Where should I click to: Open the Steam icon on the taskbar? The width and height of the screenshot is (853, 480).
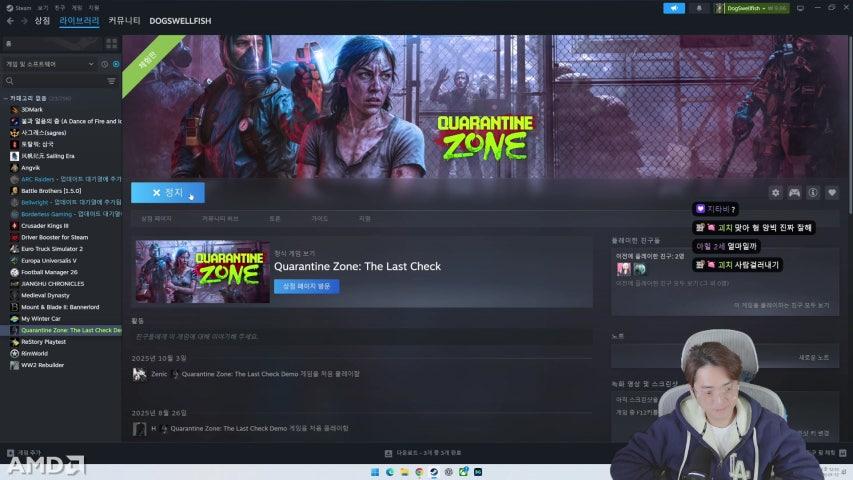coord(434,472)
